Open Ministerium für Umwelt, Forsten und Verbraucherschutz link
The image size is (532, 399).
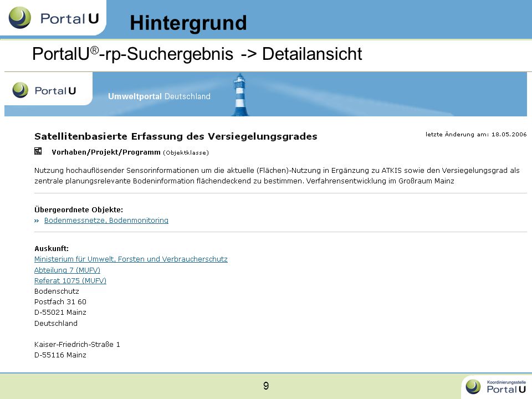131,259
